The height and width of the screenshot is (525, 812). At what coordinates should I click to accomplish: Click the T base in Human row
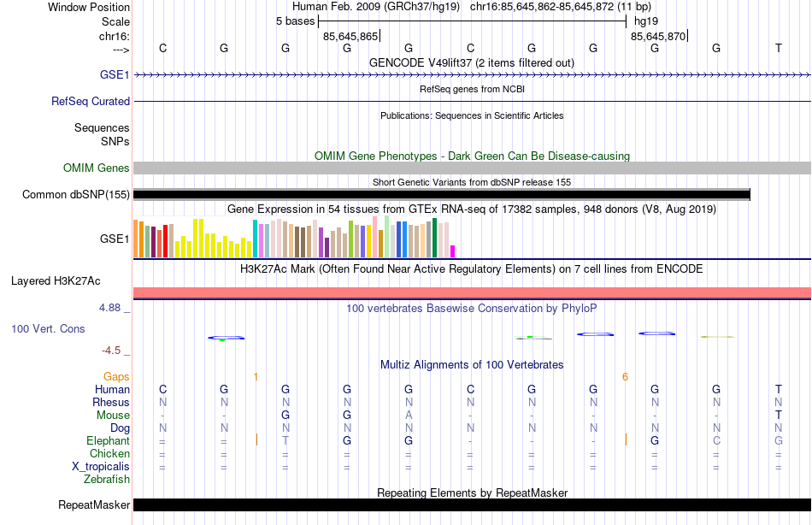(x=778, y=389)
